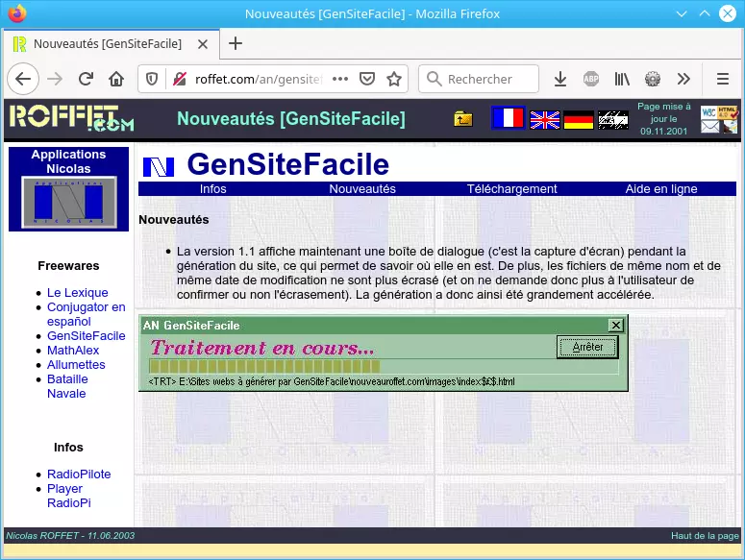Open the Le Lexique link
The image size is (745, 560).
click(x=78, y=292)
